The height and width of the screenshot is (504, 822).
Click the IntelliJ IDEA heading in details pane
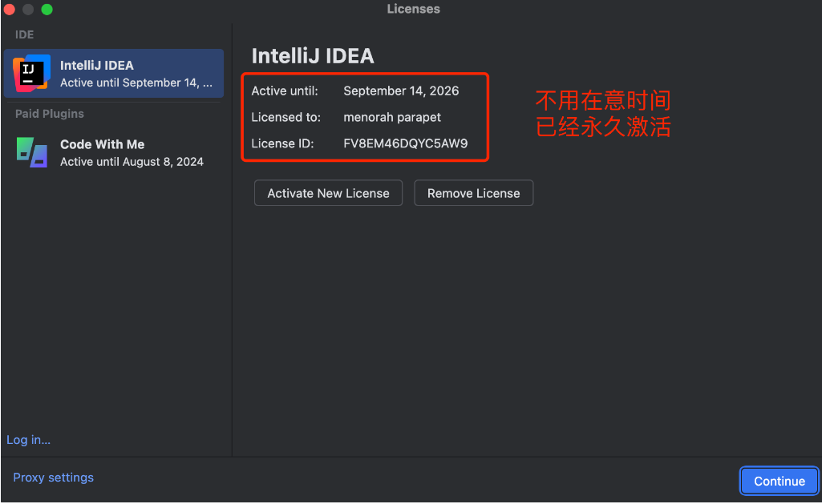click(313, 55)
